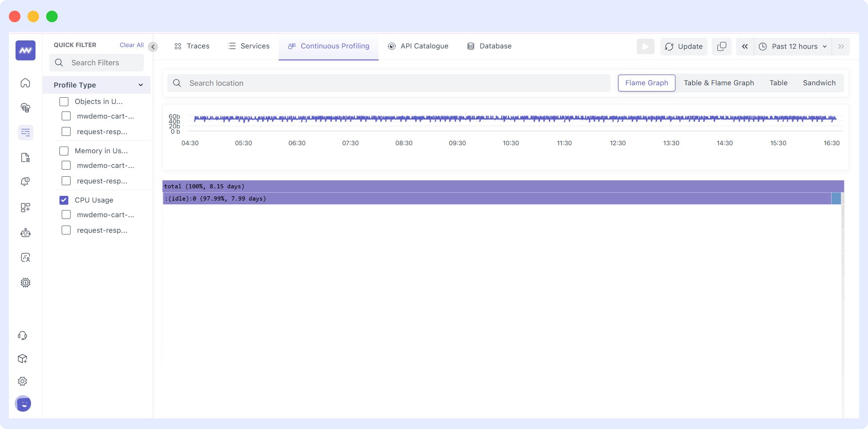The height and width of the screenshot is (429, 868).
Task: Enable the Memory in Use filter
Action: pyautogui.click(x=63, y=151)
